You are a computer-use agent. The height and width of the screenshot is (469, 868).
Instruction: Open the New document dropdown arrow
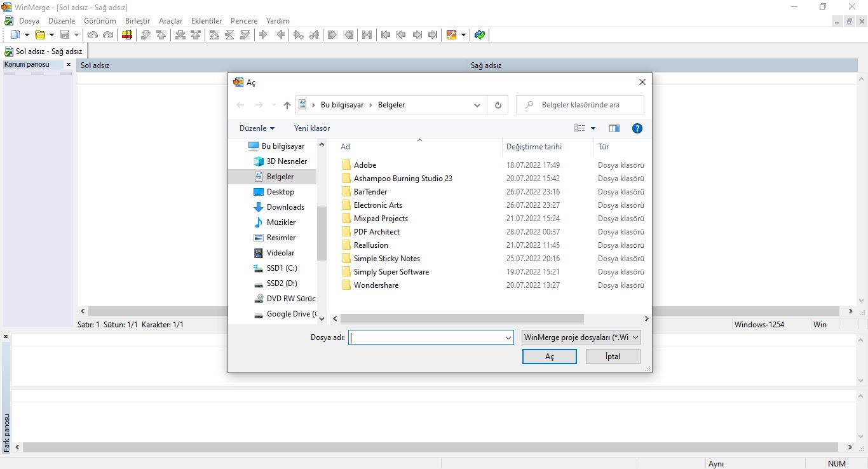point(27,34)
